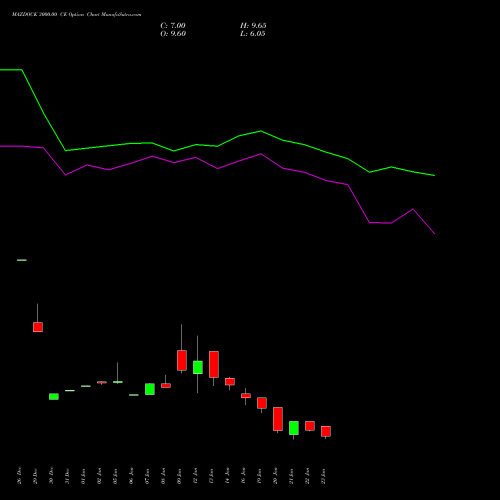The height and width of the screenshot is (500, 500).
Task: Click the '16 Jan' date axis label
Action: pos(243,476)
